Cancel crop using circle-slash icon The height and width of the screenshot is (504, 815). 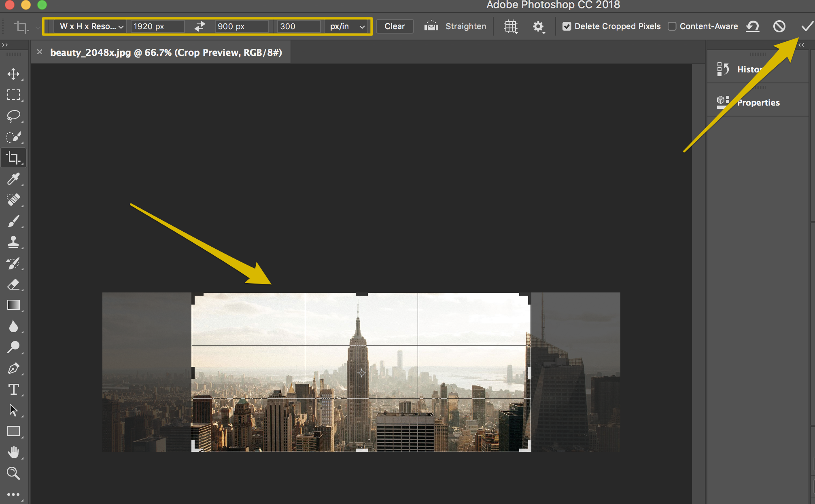point(779,26)
